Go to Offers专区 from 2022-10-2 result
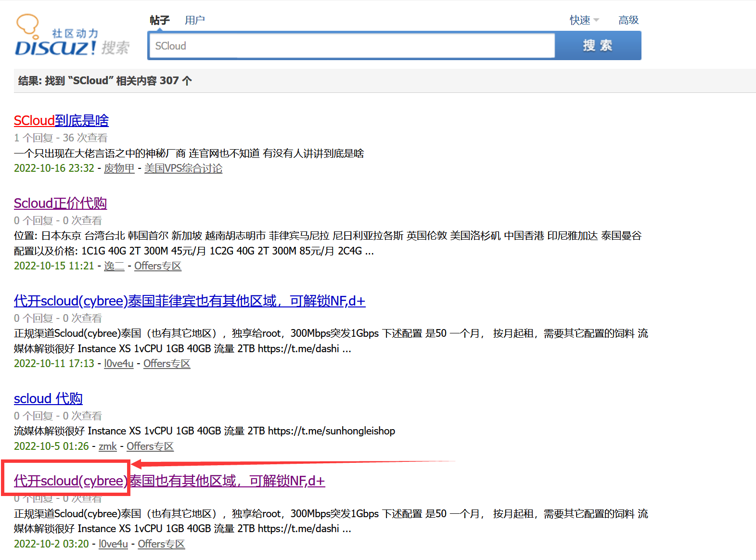This screenshot has width=756, height=560. [161, 544]
